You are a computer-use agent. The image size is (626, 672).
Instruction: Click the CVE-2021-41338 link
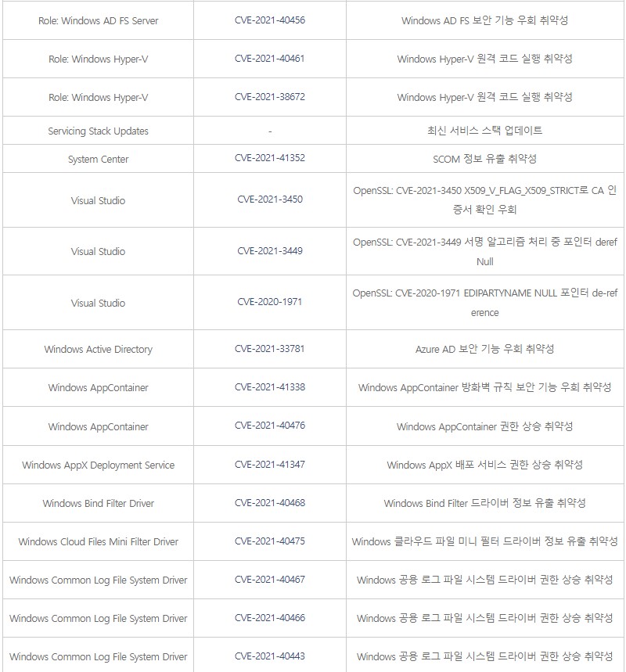pos(269,386)
